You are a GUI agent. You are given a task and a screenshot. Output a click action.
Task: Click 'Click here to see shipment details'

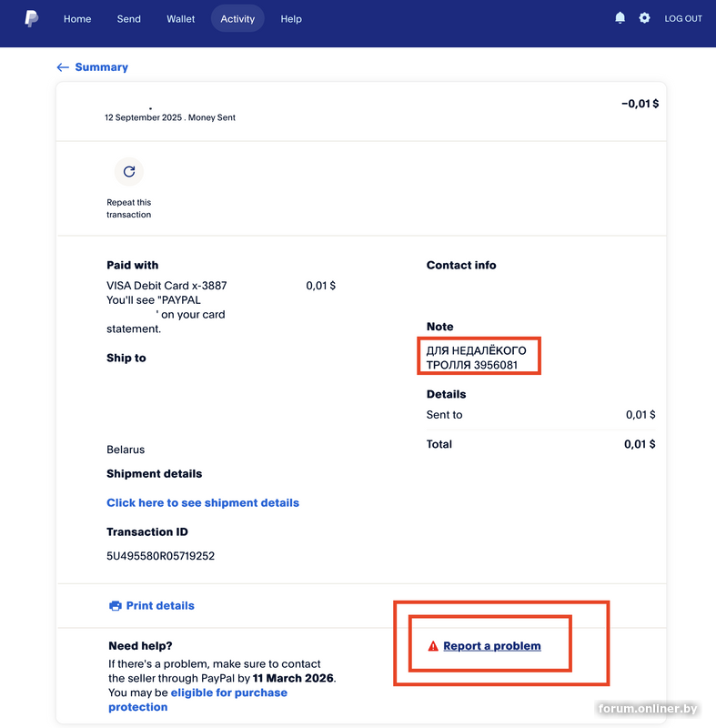click(x=203, y=502)
